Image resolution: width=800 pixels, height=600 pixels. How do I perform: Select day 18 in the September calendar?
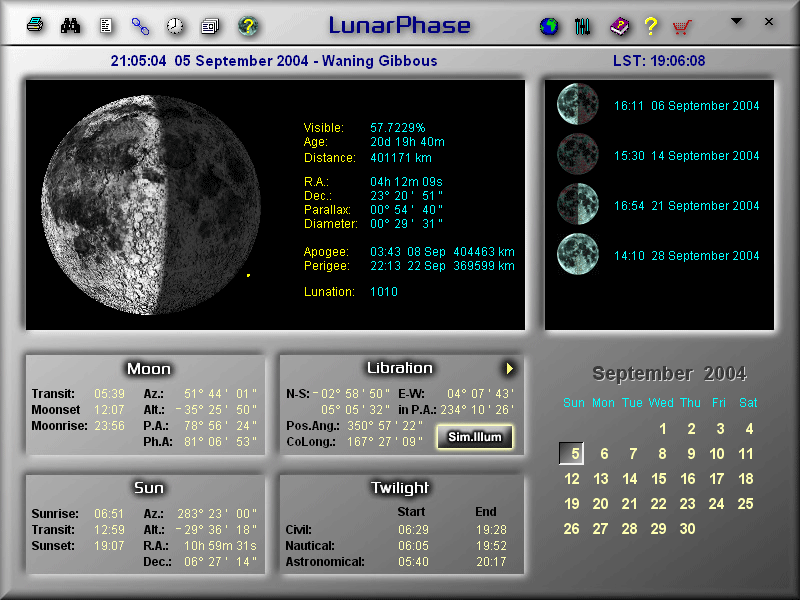tap(746, 479)
